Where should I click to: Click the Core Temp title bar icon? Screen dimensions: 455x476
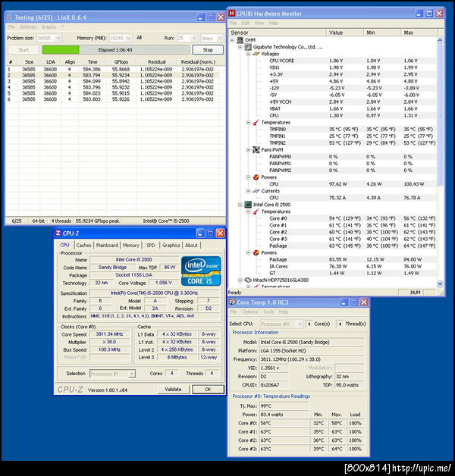(x=232, y=302)
